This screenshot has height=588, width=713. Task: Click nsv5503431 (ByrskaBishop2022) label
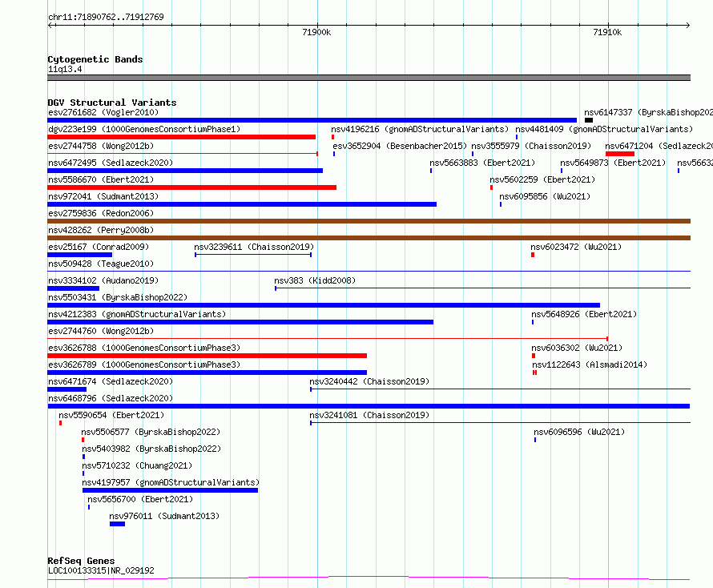118,297
